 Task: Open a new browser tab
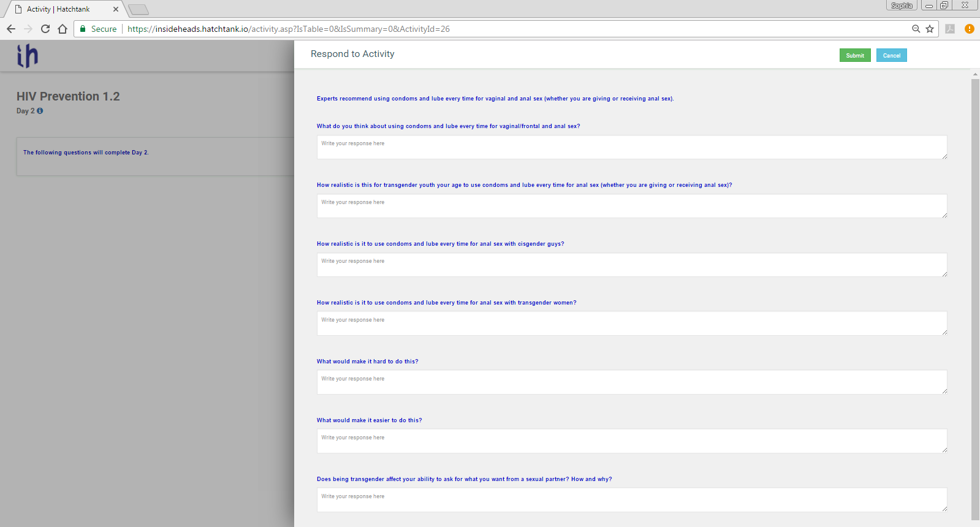(139, 9)
